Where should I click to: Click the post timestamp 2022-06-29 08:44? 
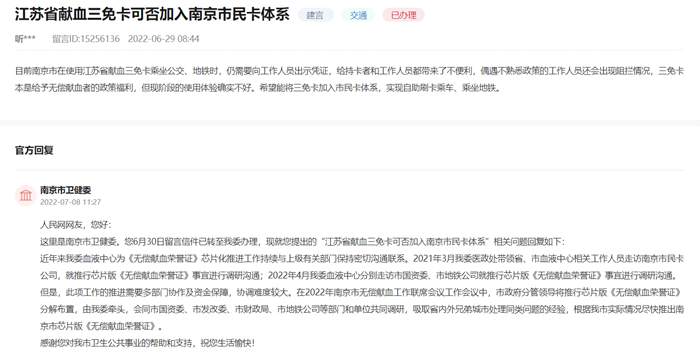point(163,39)
